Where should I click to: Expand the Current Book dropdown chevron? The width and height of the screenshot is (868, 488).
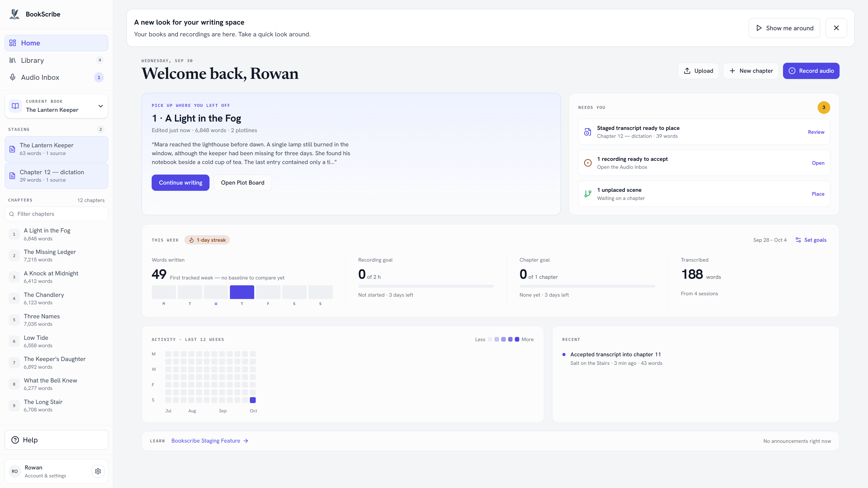tap(100, 106)
